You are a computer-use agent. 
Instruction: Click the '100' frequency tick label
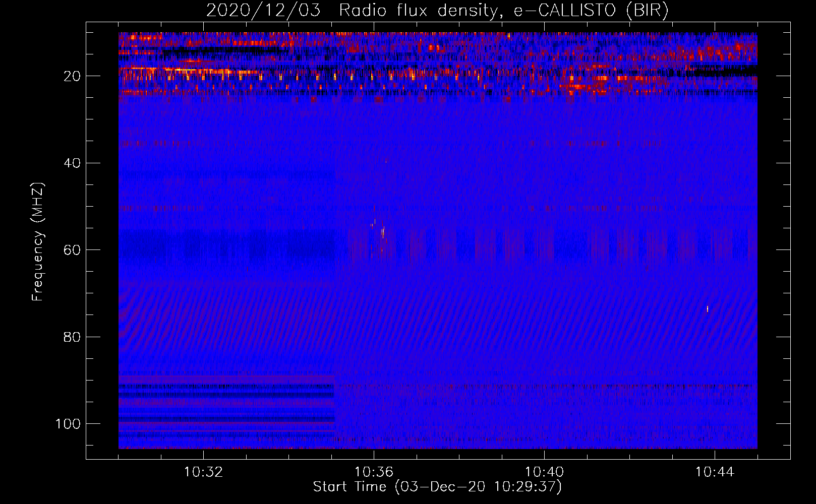[68, 424]
